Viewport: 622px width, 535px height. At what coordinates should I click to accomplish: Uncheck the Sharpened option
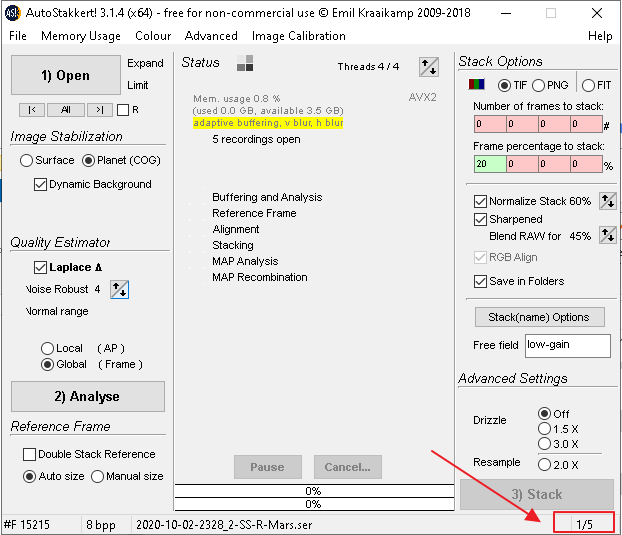tap(481, 219)
